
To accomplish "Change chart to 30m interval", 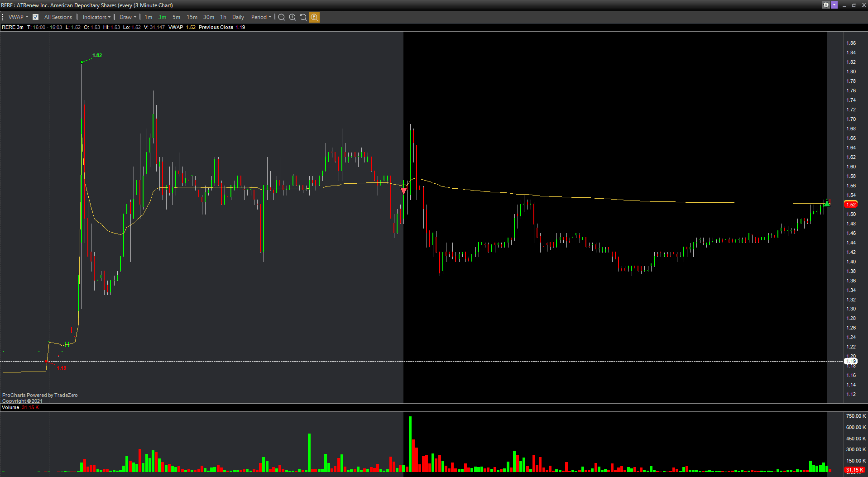I will pos(209,17).
